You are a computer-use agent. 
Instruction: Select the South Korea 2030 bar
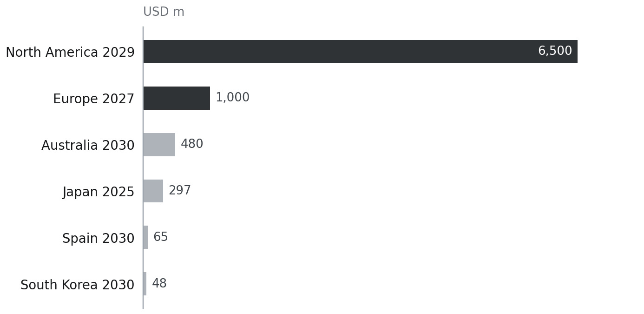click(x=145, y=284)
